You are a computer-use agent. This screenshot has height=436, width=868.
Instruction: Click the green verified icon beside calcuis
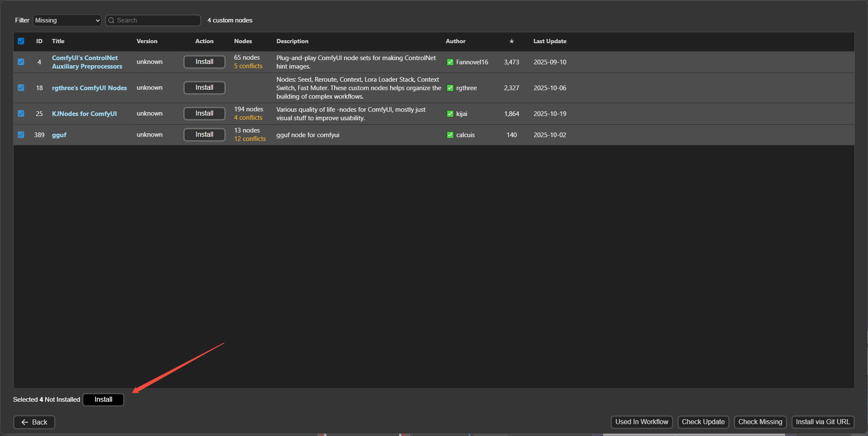tap(450, 135)
